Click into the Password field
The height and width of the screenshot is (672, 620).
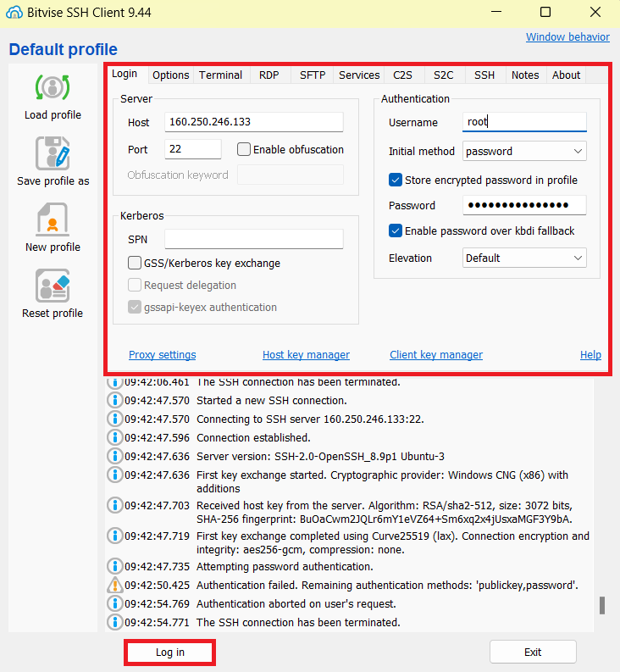[x=524, y=205]
